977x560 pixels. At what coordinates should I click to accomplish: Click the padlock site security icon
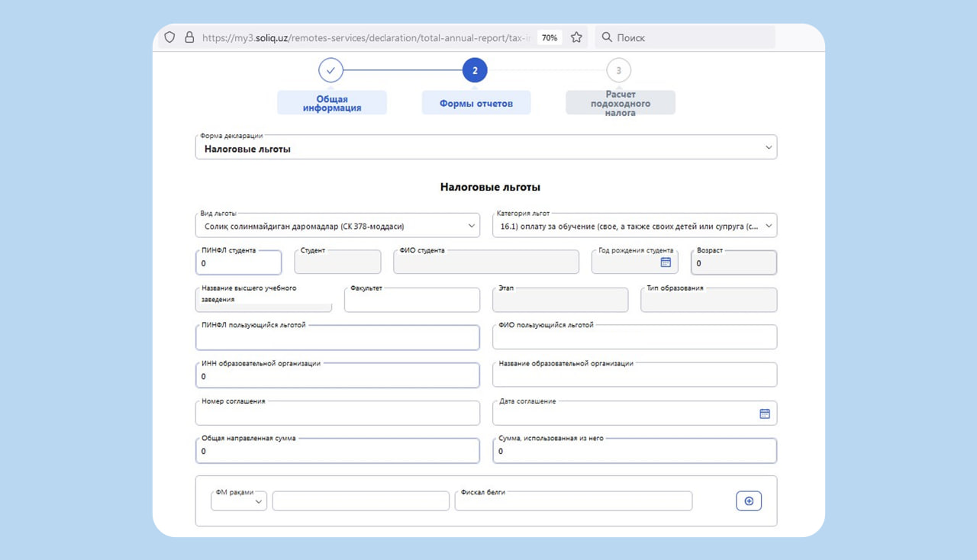[x=189, y=37]
